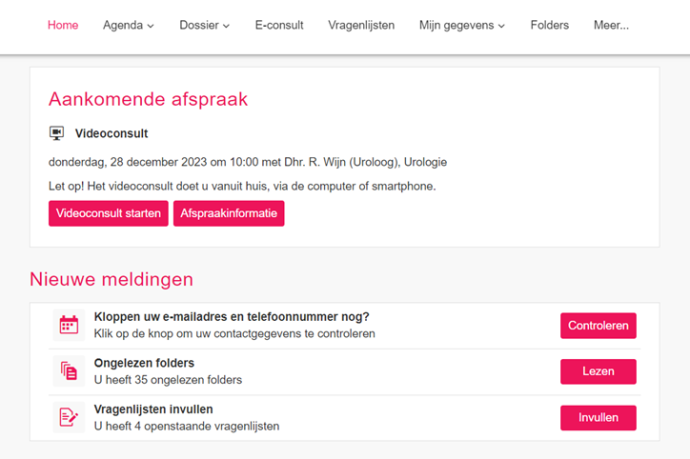Start the video consult

108,213
